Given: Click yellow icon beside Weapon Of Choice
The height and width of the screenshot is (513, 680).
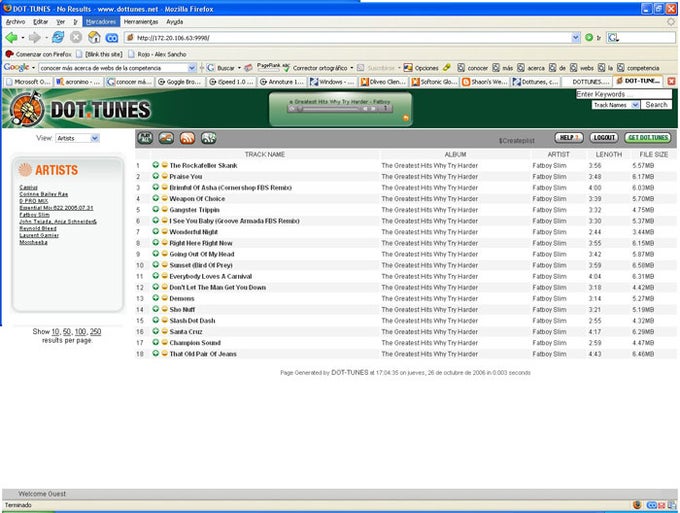Looking at the screenshot, I should click(x=164, y=198).
